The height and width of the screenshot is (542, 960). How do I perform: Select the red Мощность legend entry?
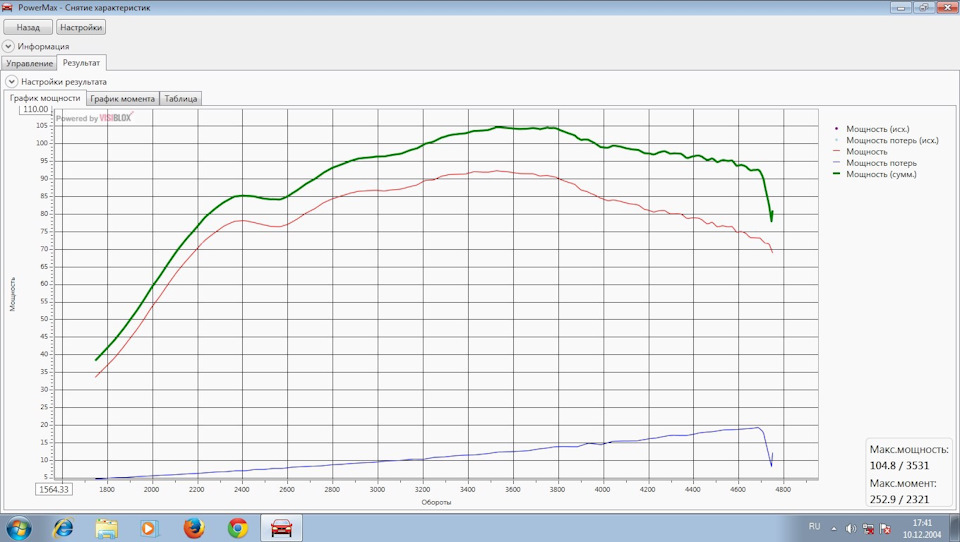tap(867, 151)
